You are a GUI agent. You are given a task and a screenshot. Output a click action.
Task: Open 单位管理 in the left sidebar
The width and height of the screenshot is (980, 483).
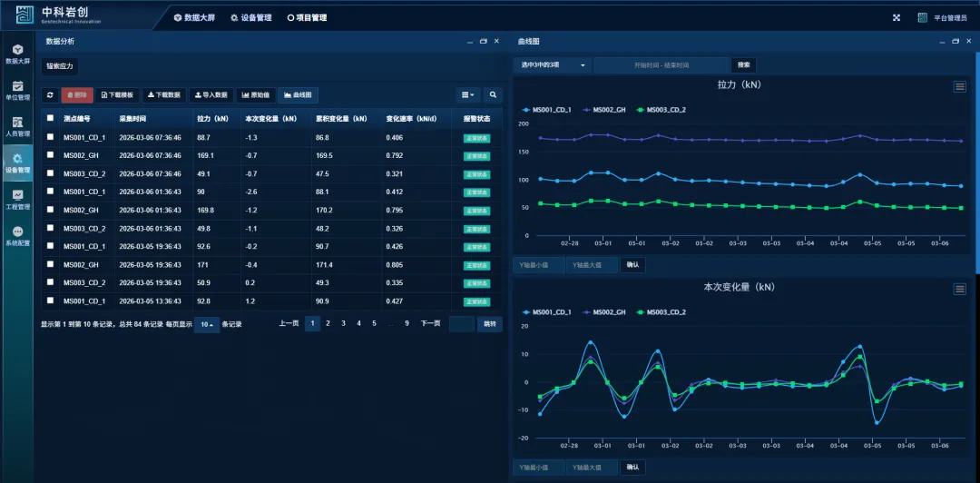click(17, 90)
